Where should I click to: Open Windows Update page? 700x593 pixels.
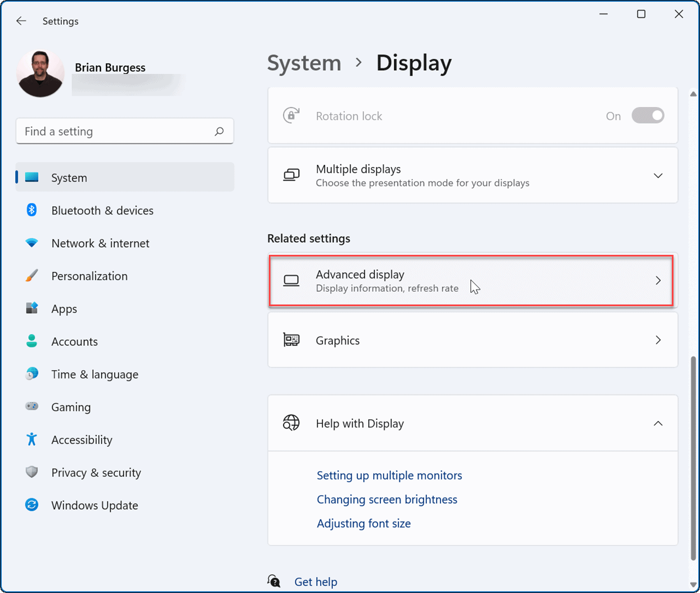pos(125,505)
